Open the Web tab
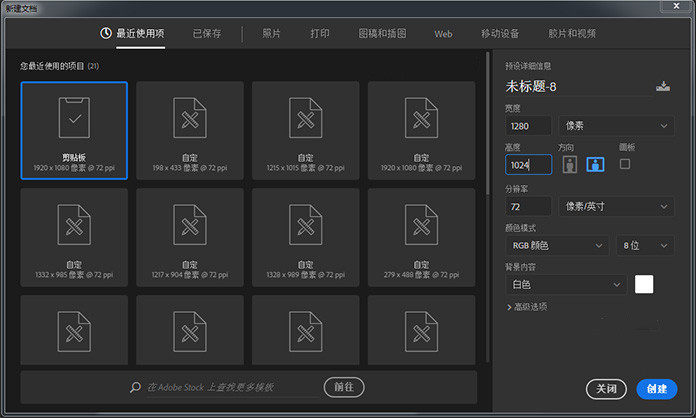This screenshot has width=696, height=418. pyautogui.click(x=443, y=34)
